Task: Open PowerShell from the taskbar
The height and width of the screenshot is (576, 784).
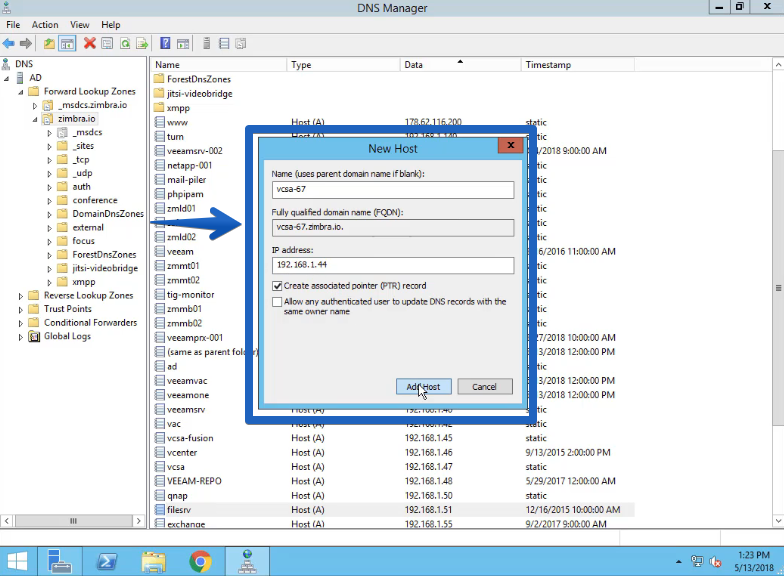Action: coord(106,561)
